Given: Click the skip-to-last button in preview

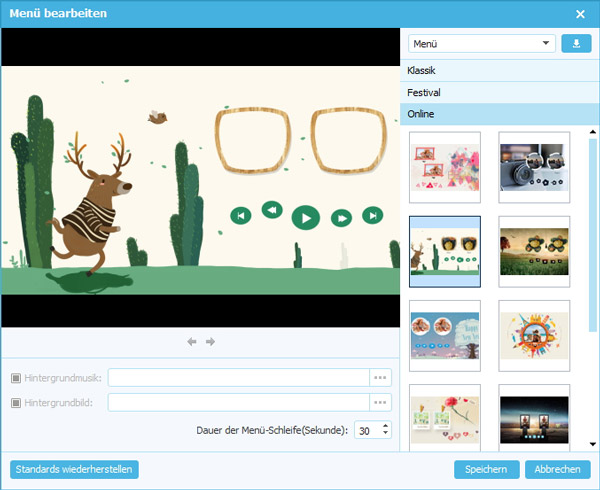Looking at the screenshot, I should tap(372, 215).
